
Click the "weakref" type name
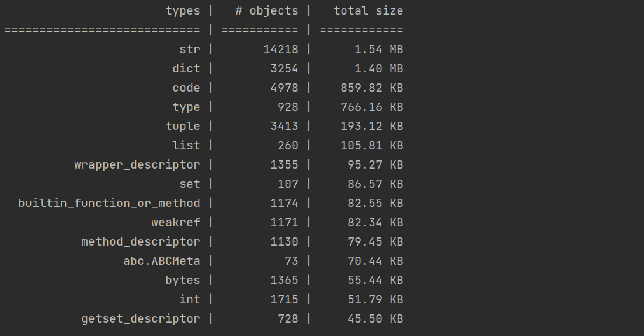click(x=175, y=223)
